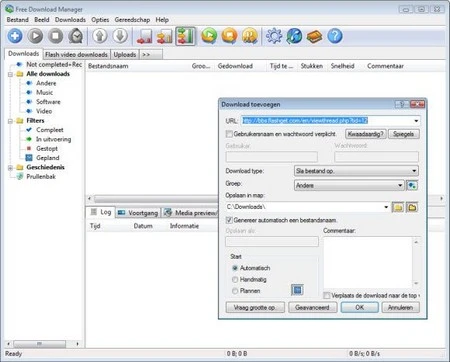The image size is (450, 362).
Task: Click the Stop download square icon
Action: [x=56, y=36]
